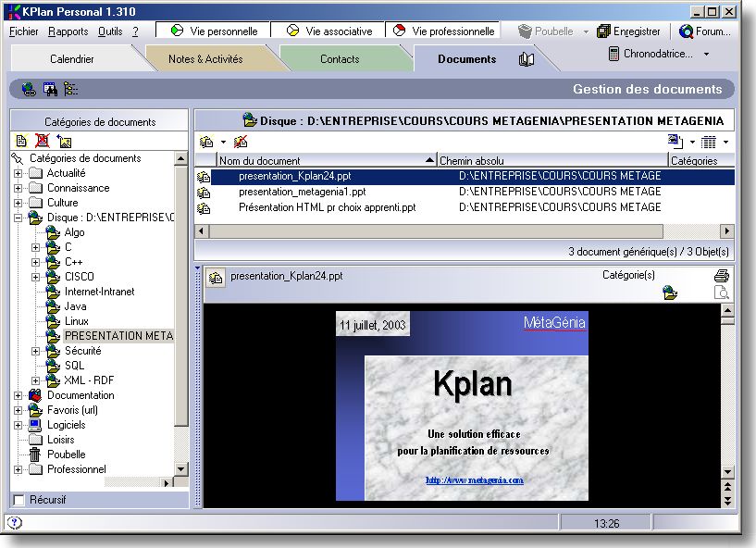The width and height of the screenshot is (756, 548).
Task: Enable the Récursif checkbox
Action: tap(19, 500)
